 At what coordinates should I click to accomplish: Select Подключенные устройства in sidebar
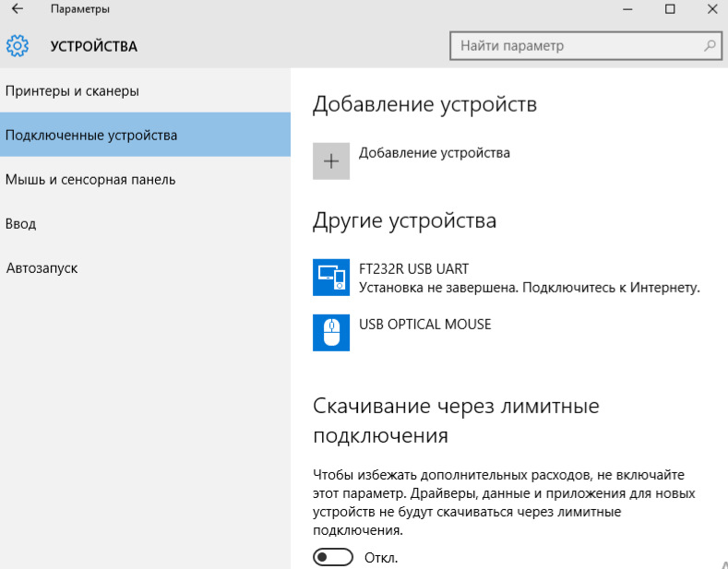[x=145, y=135]
